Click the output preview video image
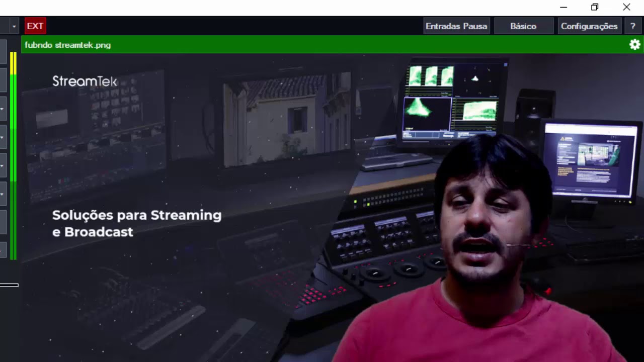The width and height of the screenshot is (644, 362). pyautogui.click(x=332, y=208)
